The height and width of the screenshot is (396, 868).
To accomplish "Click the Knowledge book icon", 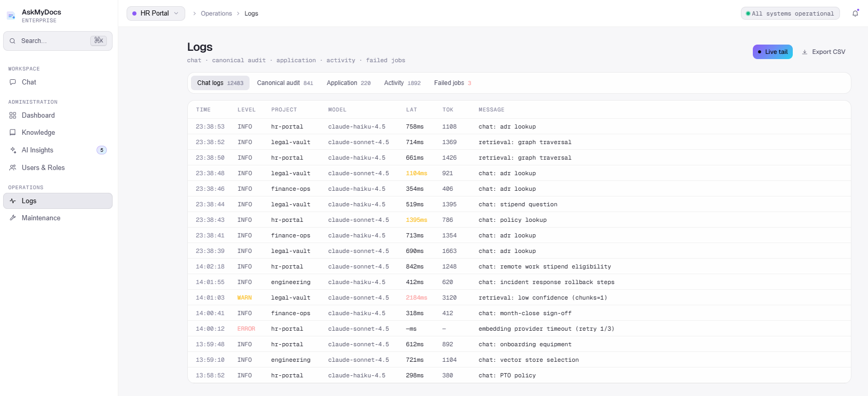I will (x=13, y=133).
